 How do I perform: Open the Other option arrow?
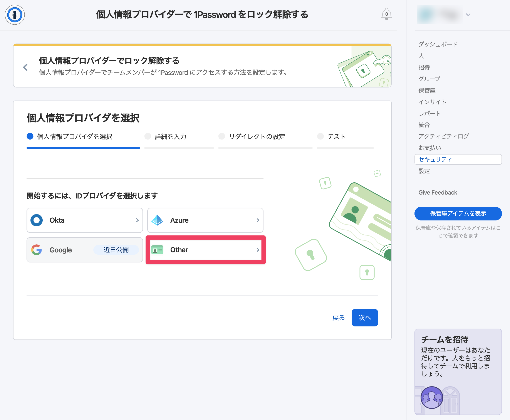[x=258, y=250]
